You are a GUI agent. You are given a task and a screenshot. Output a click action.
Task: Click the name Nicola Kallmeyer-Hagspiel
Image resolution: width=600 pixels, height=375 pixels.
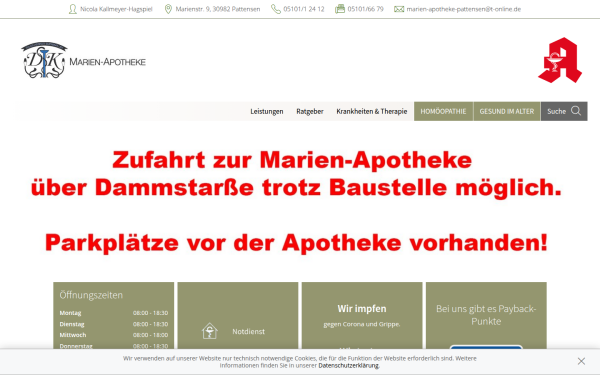(116, 9)
